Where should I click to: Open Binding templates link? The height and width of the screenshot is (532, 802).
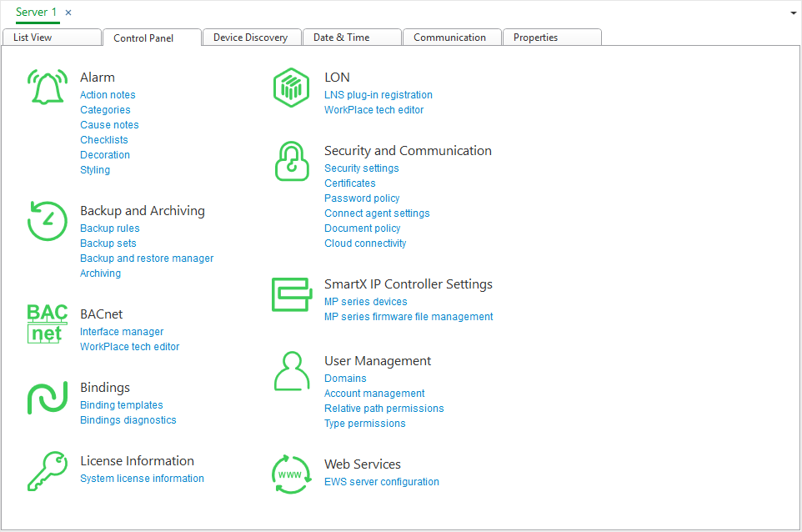click(x=121, y=405)
